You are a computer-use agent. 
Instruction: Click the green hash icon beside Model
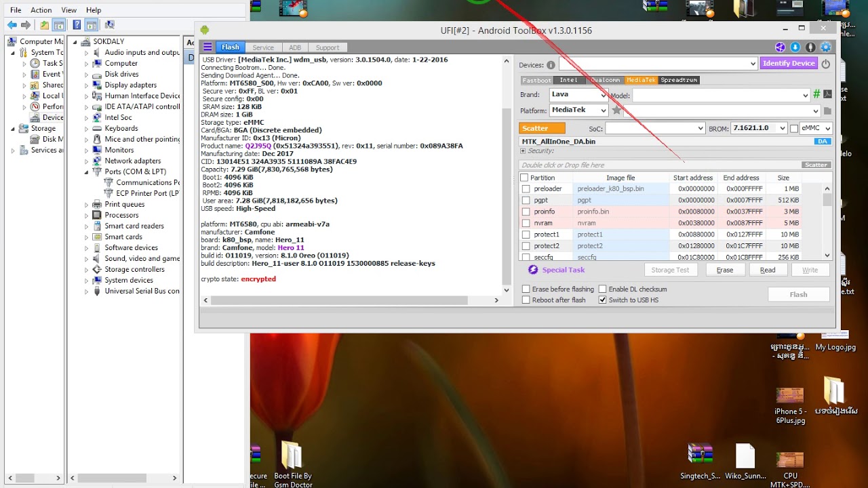point(817,95)
